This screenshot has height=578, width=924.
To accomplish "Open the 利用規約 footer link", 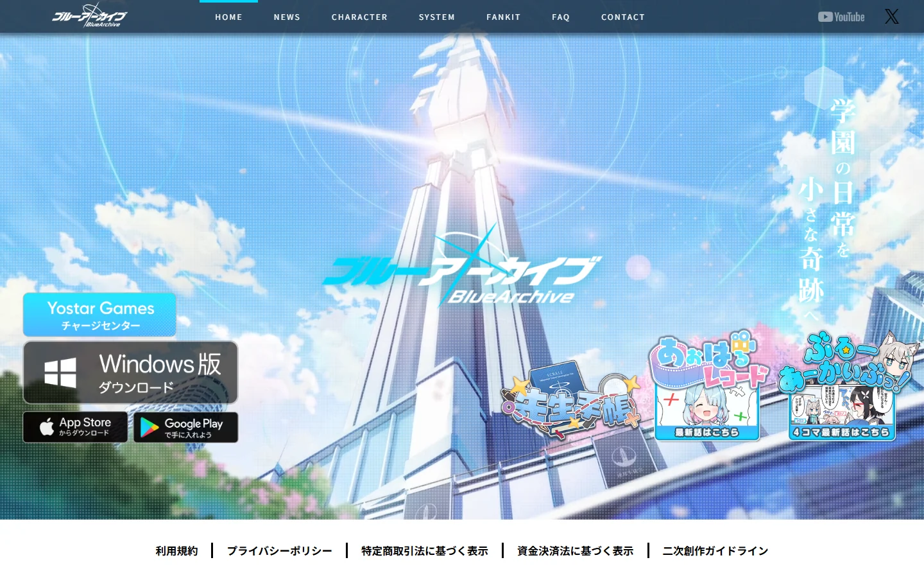I will (x=176, y=551).
